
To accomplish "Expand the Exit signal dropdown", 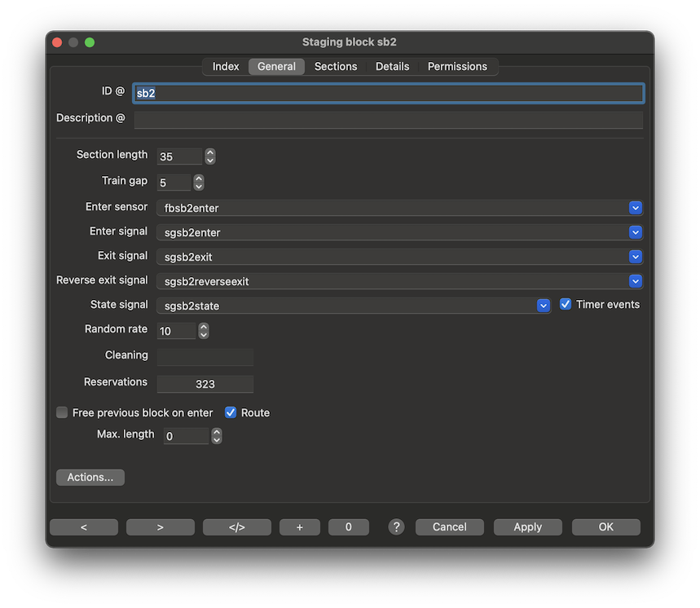I will coord(636,257).
